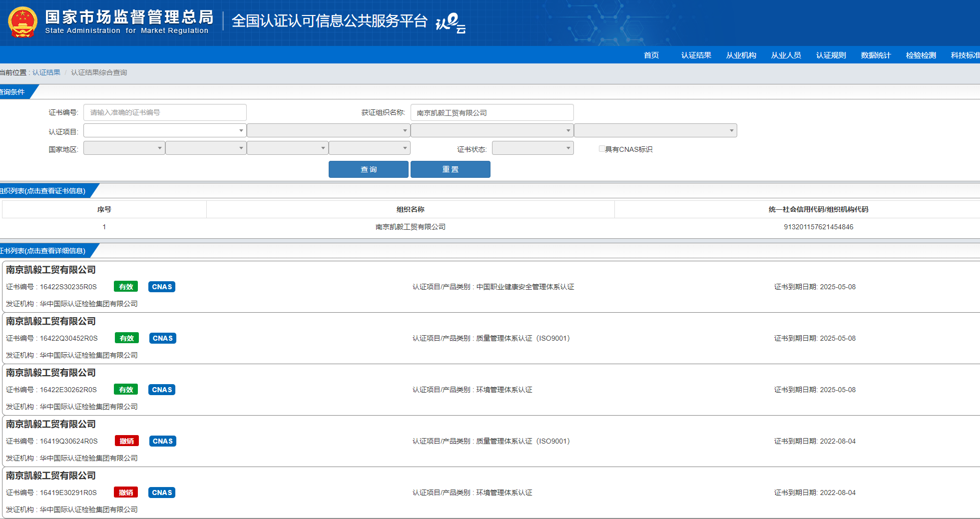Click 国家市场监督管理总局 header title
980x519 pixels.
pyautogui.click(x=129, y=17)
